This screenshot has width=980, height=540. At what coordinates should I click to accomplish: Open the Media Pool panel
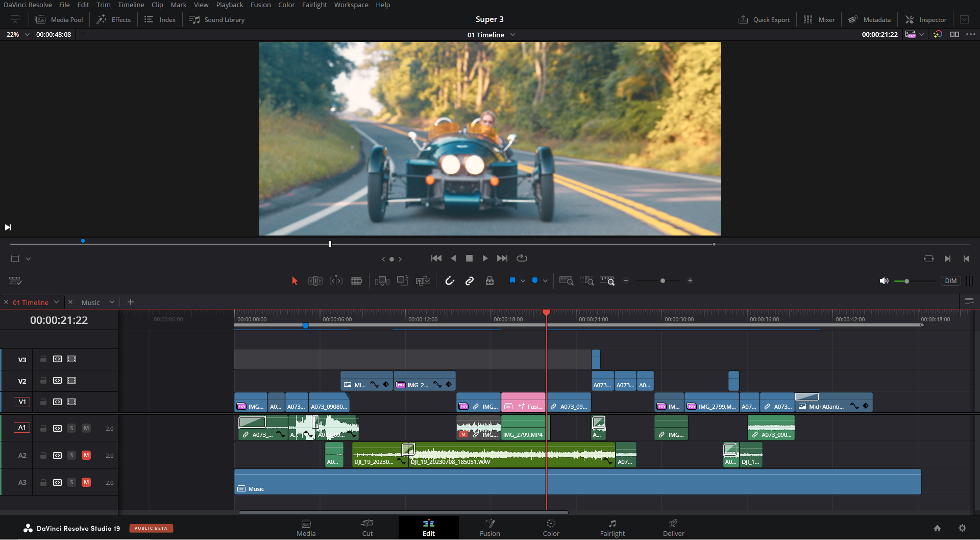(59, 19)
